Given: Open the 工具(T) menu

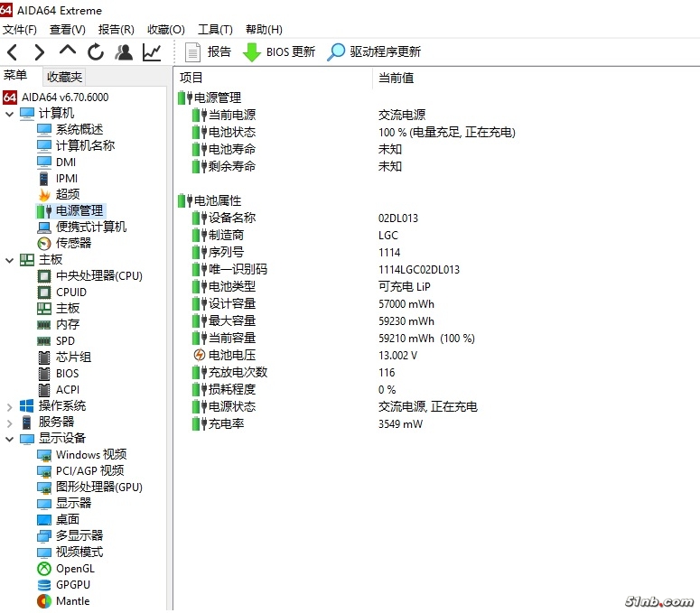Looking at the screenshot, I should pos(215,30).
